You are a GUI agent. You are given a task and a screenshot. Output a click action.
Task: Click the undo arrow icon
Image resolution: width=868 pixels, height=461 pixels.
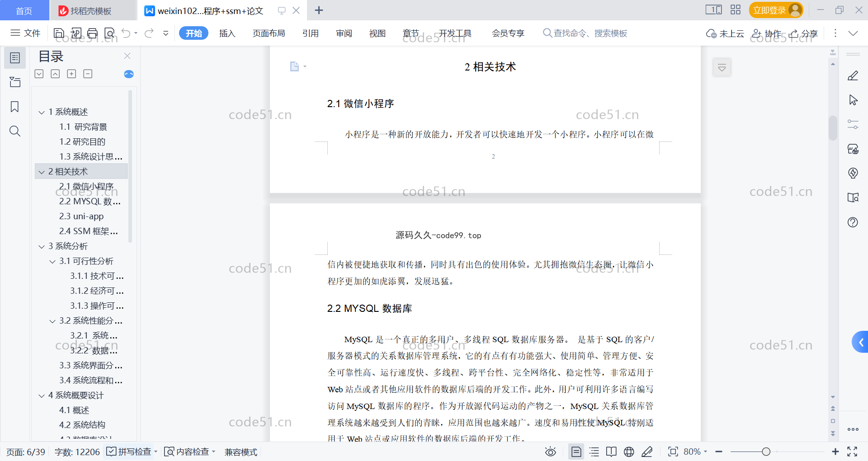(126, 33)
